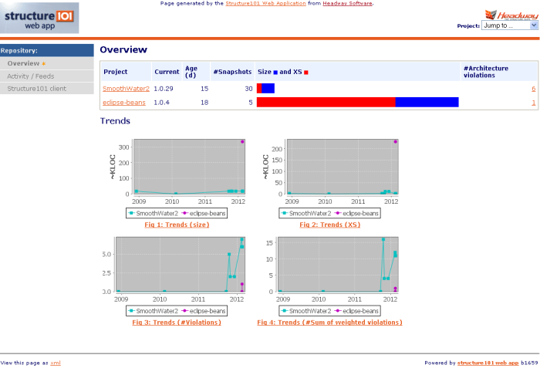The width and height of the screenshot is (540, 392).
Task: Open the Trends (size) chart thumbnail
Action: (x=177, y=178)
